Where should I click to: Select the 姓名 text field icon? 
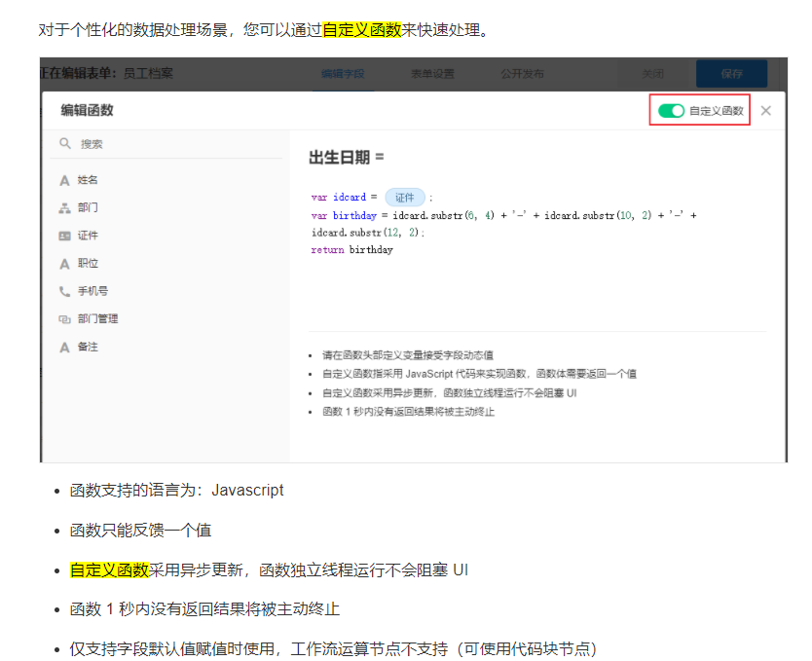(x=64, y=180)
